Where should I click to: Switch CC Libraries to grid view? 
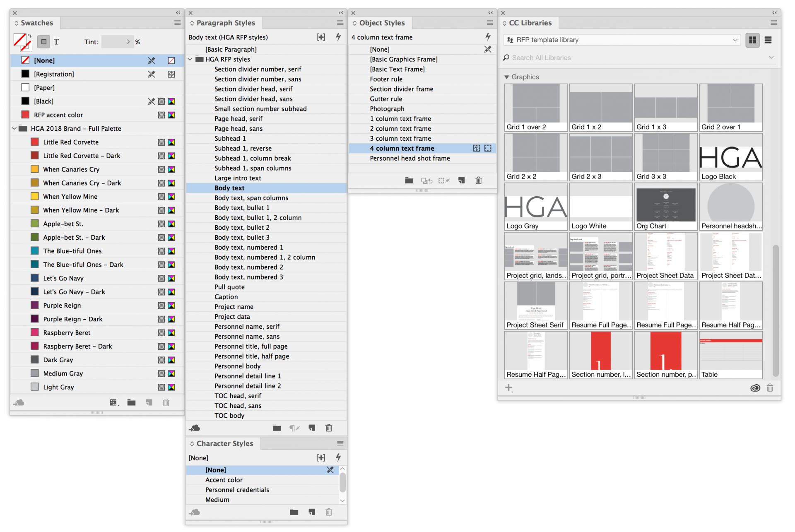752,40
